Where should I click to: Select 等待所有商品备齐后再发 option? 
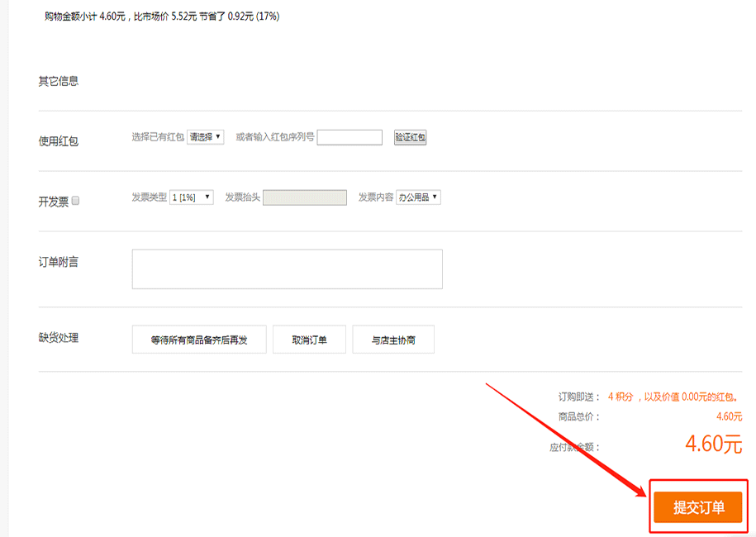[x=199, y=340]
